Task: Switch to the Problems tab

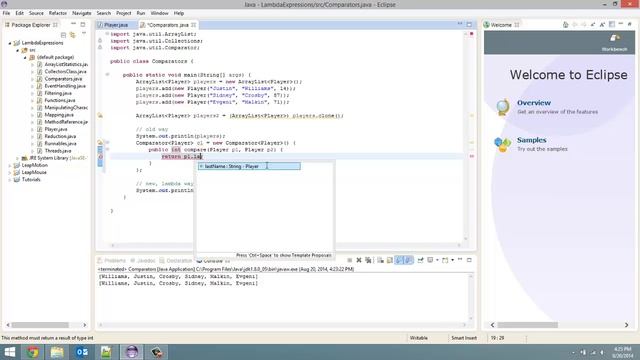Action: (111, 260)
